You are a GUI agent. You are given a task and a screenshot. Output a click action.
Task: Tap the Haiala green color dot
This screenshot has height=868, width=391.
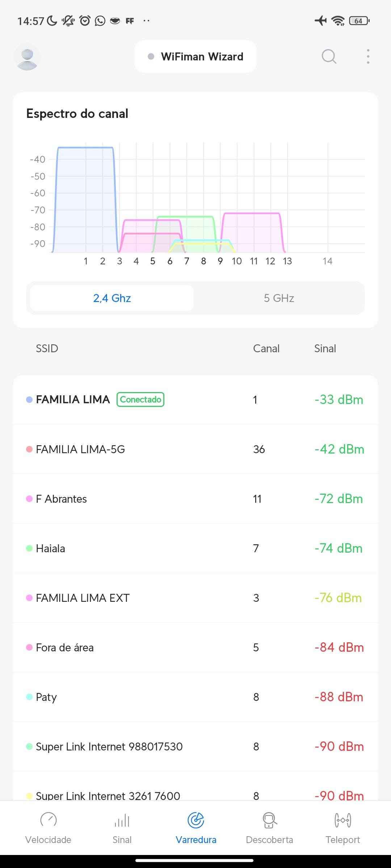29,548
